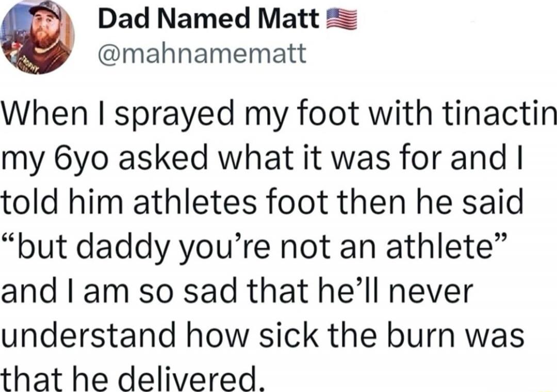The height and width of the screenshot is (392, 557).
Task: Open the Dad Named Matt display name
Action: pos(209,19)
